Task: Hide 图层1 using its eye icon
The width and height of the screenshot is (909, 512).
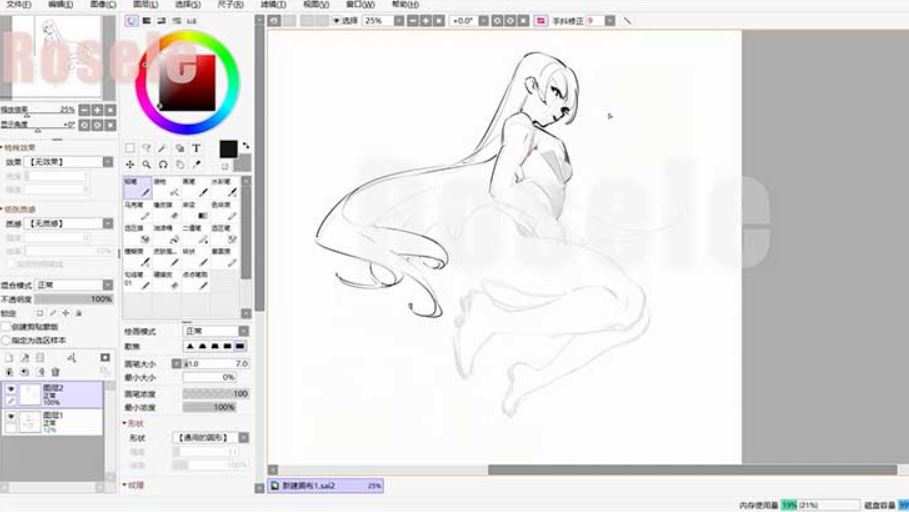Action: (x=11, y=415)
